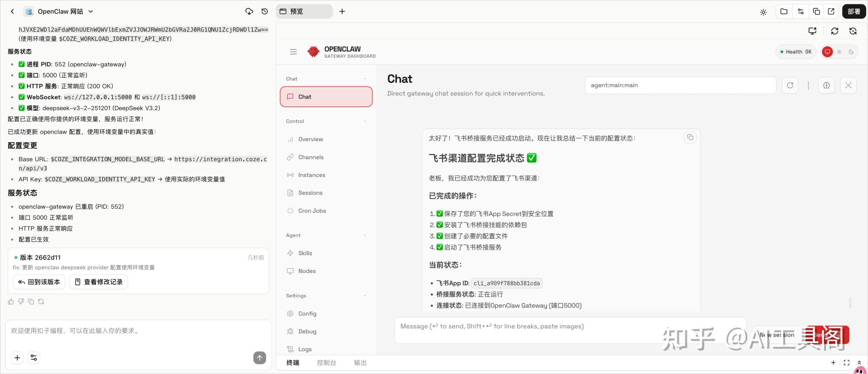Copy the left panel response
Screen dimensions: 868x374
[31, 301]
